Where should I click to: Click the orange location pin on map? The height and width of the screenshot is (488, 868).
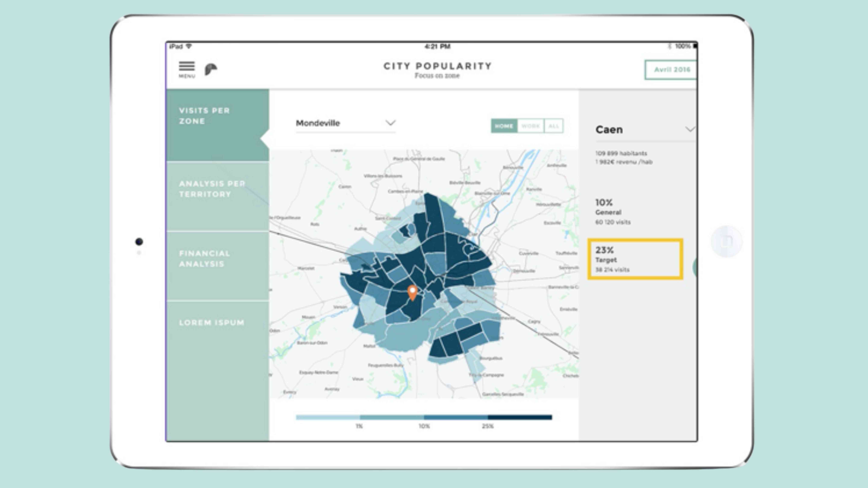click(412, 293)
